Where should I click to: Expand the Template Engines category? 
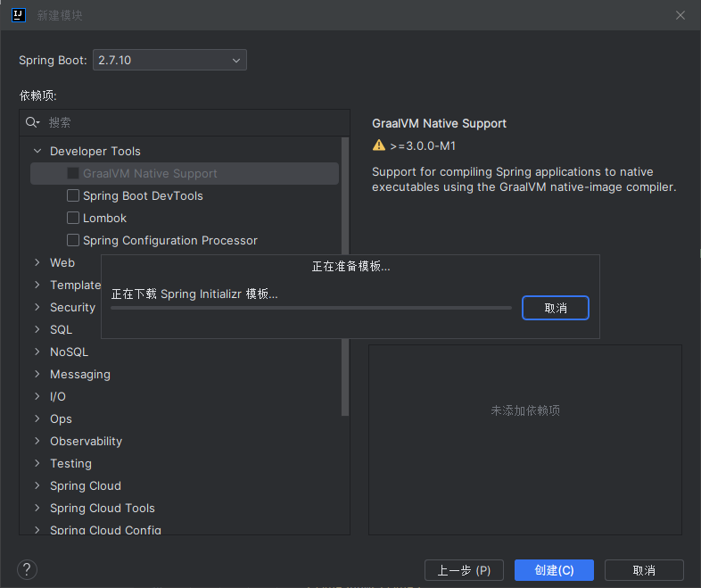(x=37, y=285)
